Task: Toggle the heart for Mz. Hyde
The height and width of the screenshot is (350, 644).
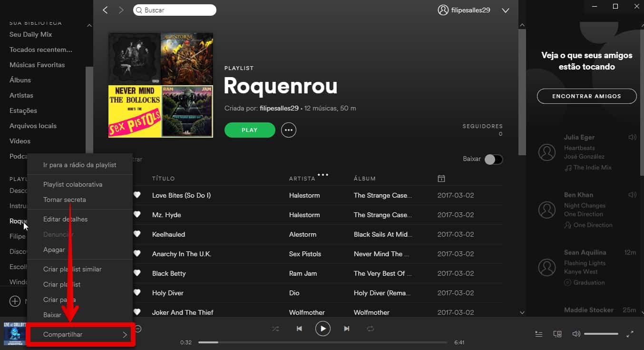Action: 137,215
